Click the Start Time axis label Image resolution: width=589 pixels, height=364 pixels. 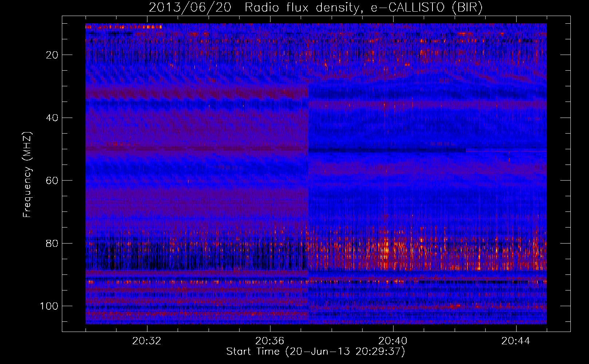pos(316,352)
